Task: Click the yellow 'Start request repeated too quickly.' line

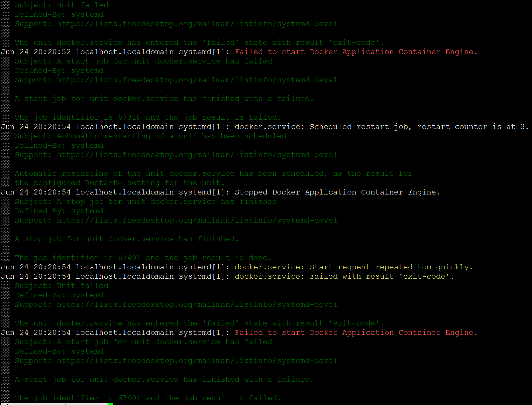Action: click(237, 267)
